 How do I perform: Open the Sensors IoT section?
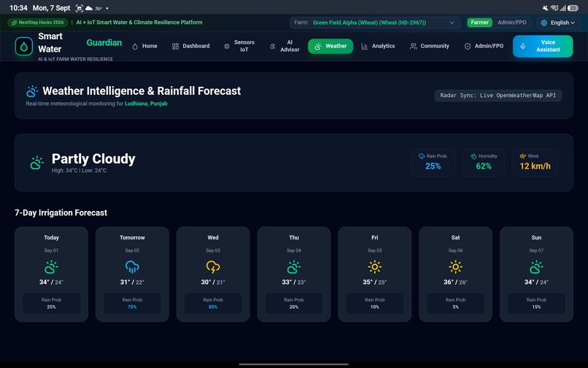(239, 46)
